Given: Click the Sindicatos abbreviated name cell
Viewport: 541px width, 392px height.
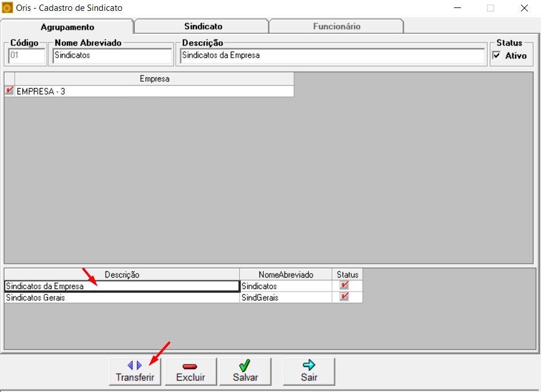Looking at the screenshot, I should click(x=286, y=286).
